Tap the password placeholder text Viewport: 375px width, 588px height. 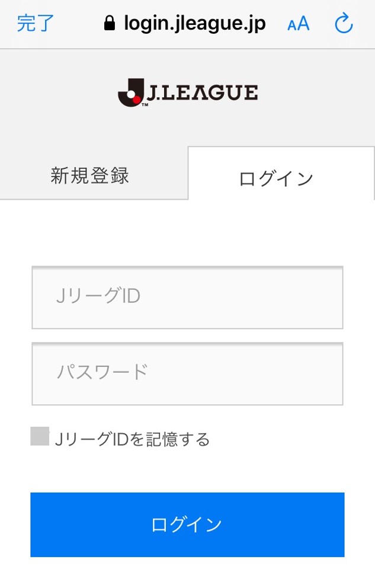(102, 373)
